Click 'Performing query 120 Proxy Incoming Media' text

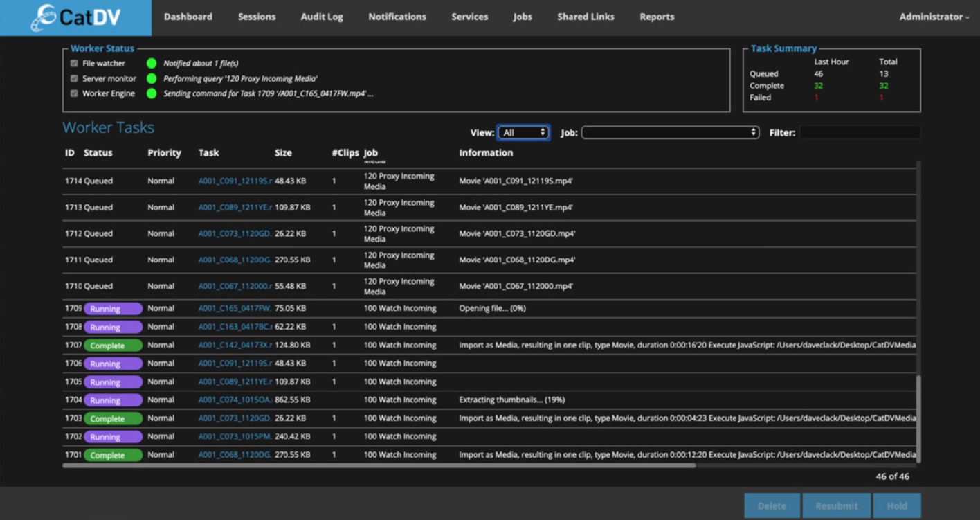[240, 79]
